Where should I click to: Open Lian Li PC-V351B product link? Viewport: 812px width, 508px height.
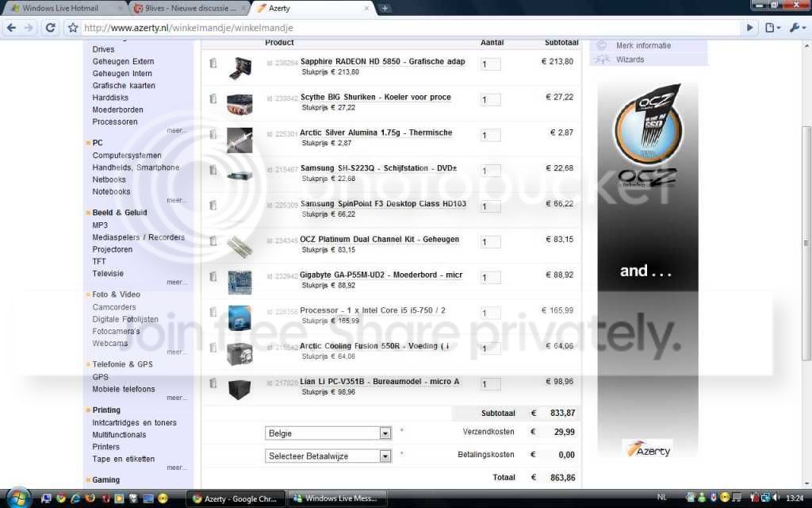[x=380, y=382]
